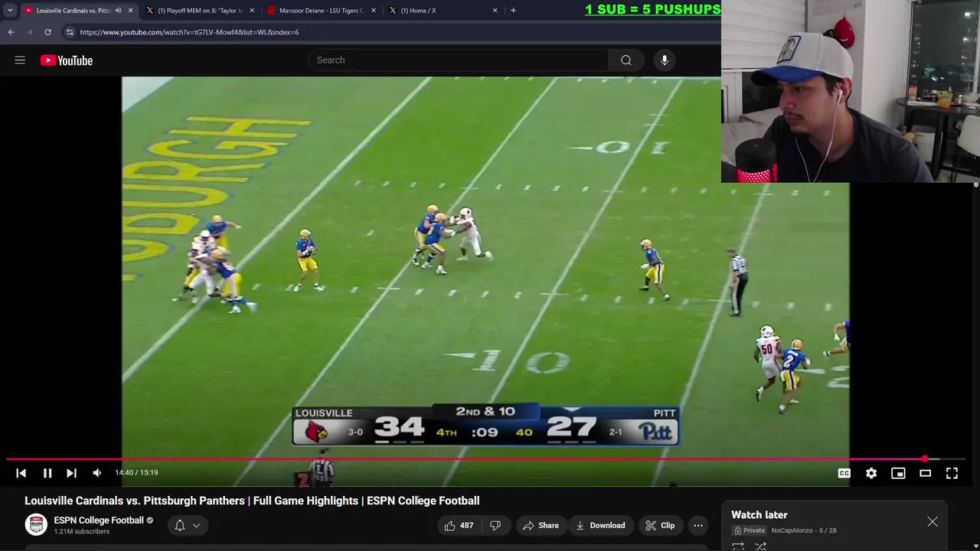Expand notification options chevron
This screenshot has width=980, height=551.
(x=196, y=525)
